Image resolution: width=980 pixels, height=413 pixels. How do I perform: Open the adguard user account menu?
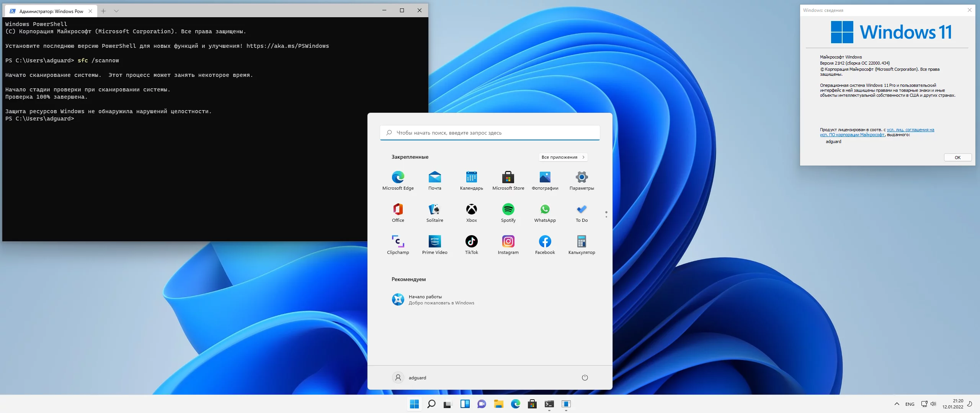point(409,377)
